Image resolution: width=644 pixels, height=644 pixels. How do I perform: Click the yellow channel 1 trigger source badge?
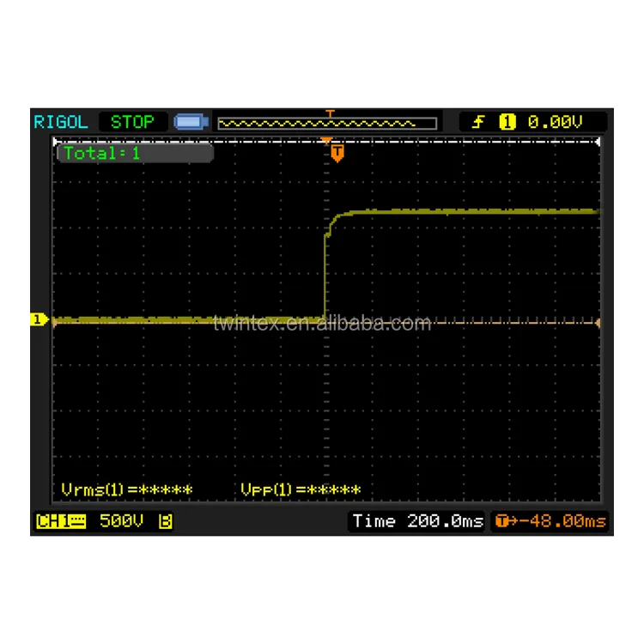507,123
